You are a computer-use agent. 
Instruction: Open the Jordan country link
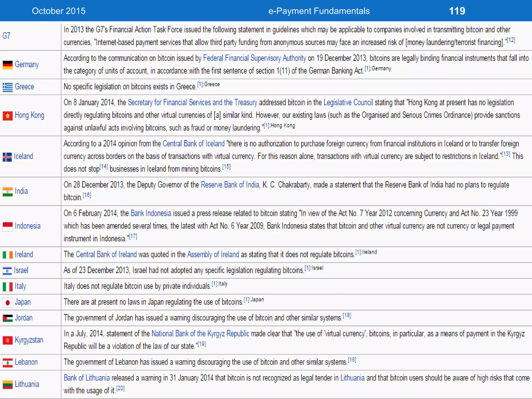pyautogui.click(x=24, y=318)
